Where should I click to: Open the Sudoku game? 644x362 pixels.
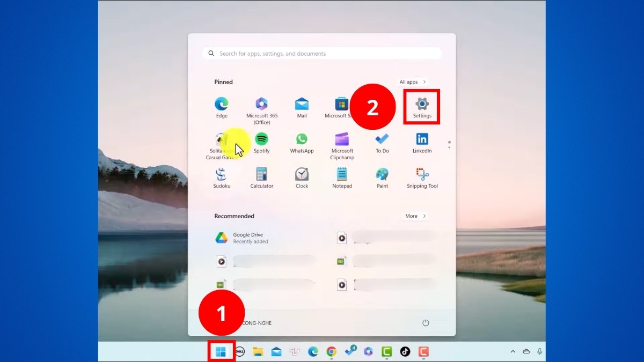tap(222, 178)
